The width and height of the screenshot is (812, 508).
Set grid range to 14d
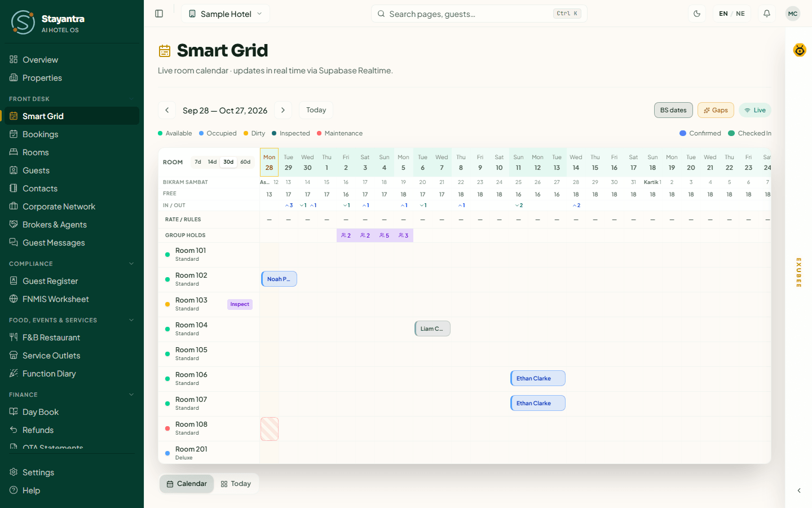212,162
